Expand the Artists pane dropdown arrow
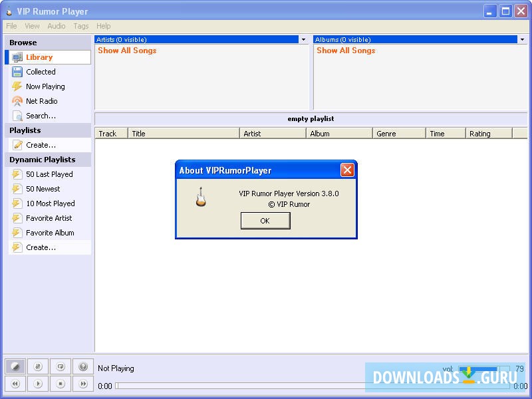Image resolution: width=532 pixels, height=399 pixels. 303,39
